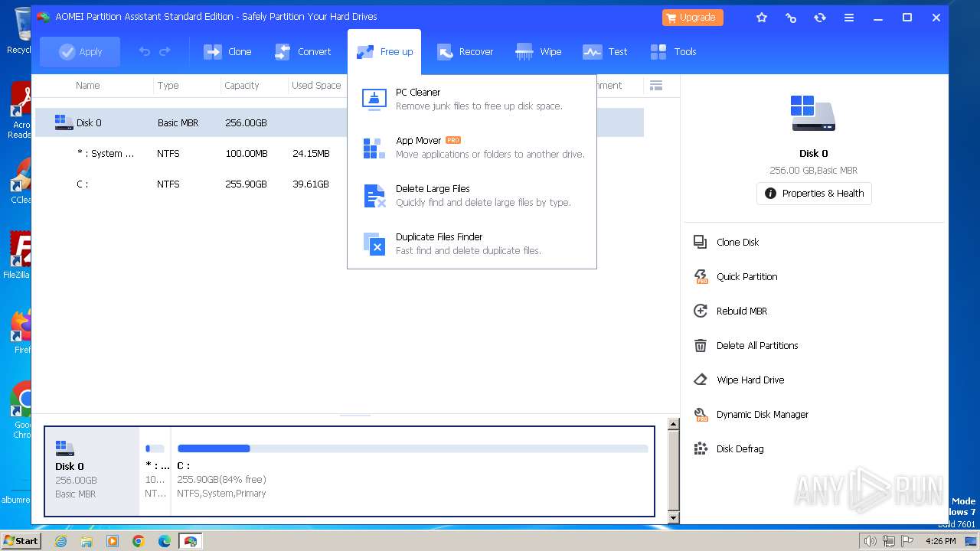The width and height of the screenshot is (980, 551).
Task: Select the Disk 0 row in disk list
Action: point(339,122)
